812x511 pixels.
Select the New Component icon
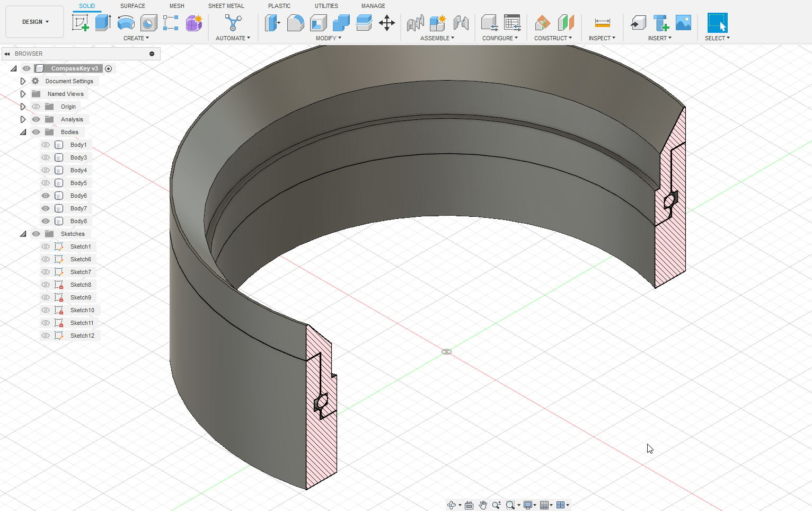click(x=438, y=23)
